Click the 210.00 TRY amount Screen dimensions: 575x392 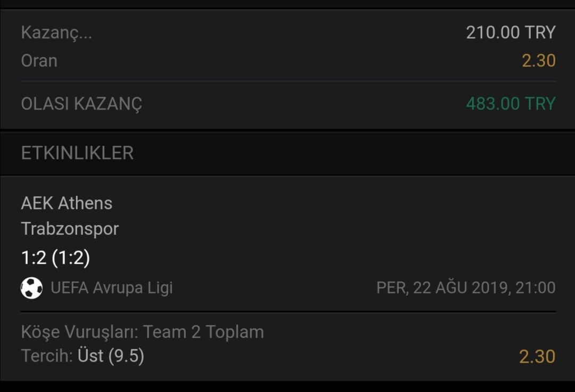tap(511, 32)
